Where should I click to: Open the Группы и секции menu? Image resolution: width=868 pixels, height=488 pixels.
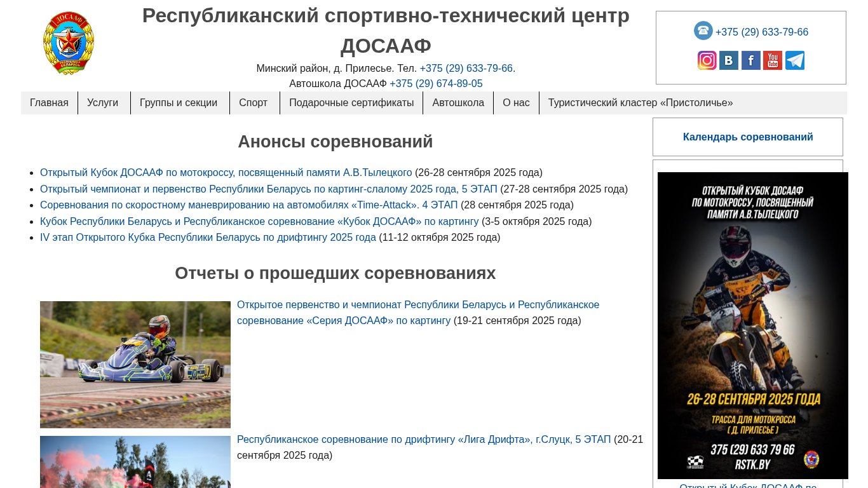pyautogui.click(x=180, y=103)
